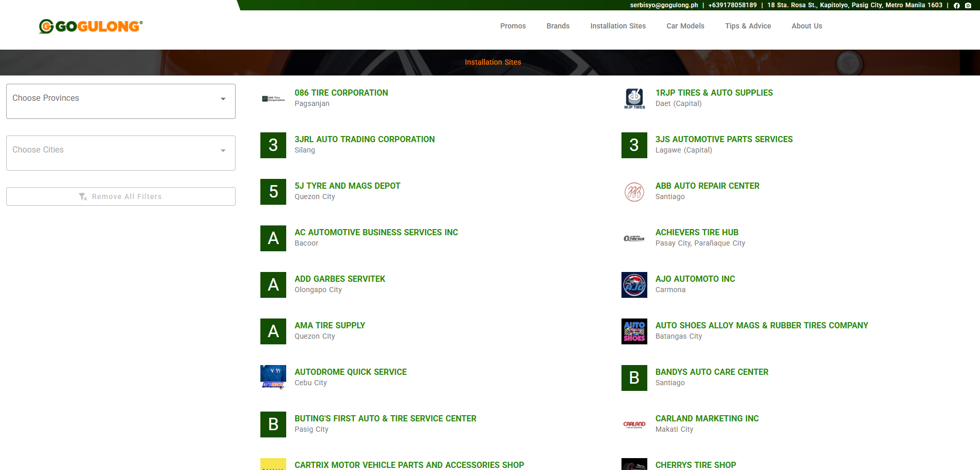Open BUTING'S FIRST AUTO & TIRE listing

click(x=385, y=418)
